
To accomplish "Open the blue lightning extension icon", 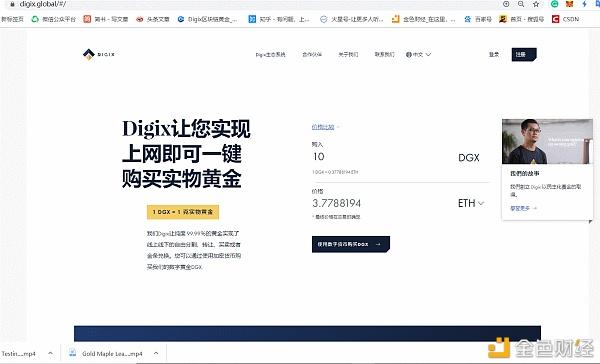I will (x=584, y=4).
